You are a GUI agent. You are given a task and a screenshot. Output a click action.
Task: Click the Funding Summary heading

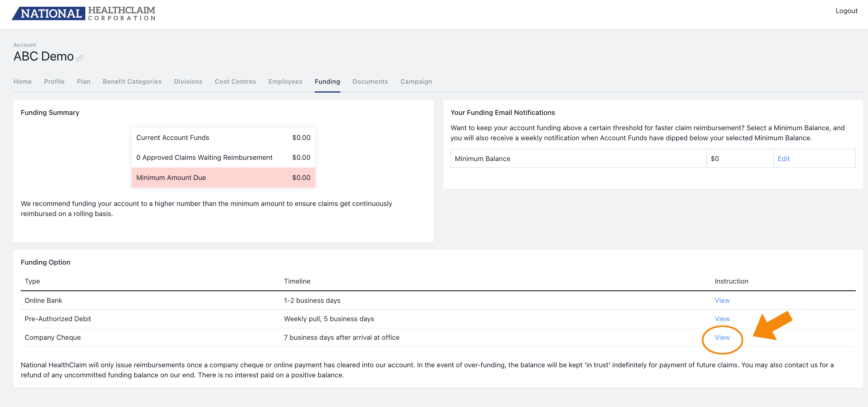pos(50,112)
